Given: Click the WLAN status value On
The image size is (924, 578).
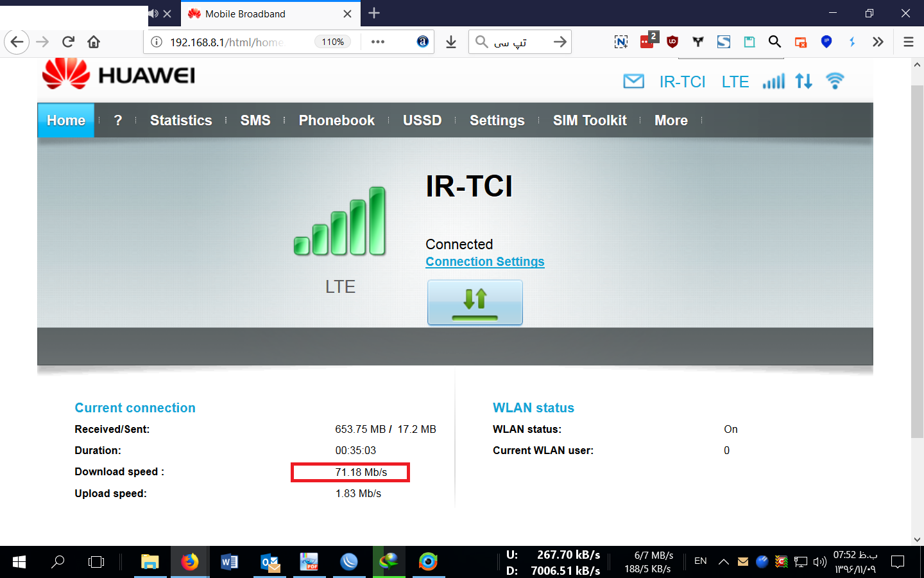Looking at the screenshot, I should point(731,429).
